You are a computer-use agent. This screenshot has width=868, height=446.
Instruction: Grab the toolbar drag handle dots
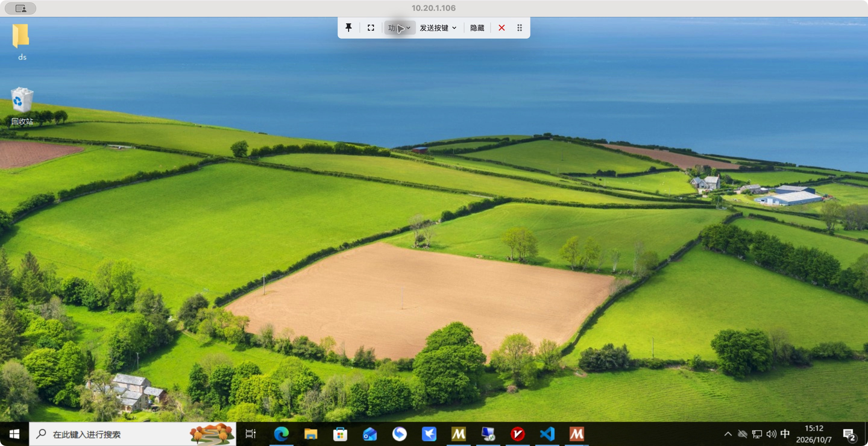(x=520, y=28)
